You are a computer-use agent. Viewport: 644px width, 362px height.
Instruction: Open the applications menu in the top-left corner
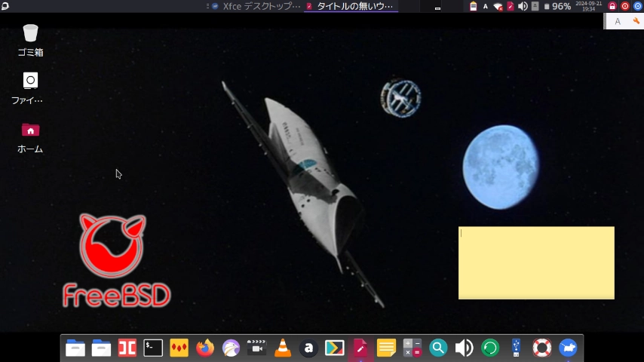[5, 6]
